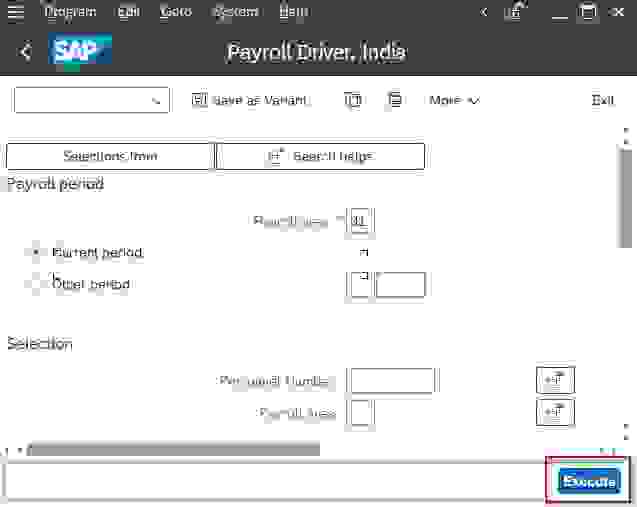Open the System menu
This screenshot has height=507, width=637.
coord(236,12)
